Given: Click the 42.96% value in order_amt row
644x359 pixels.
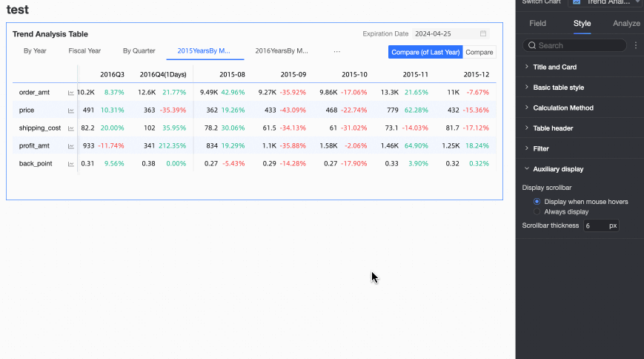Looking at the screenshot, I should [x=233, y=93].
